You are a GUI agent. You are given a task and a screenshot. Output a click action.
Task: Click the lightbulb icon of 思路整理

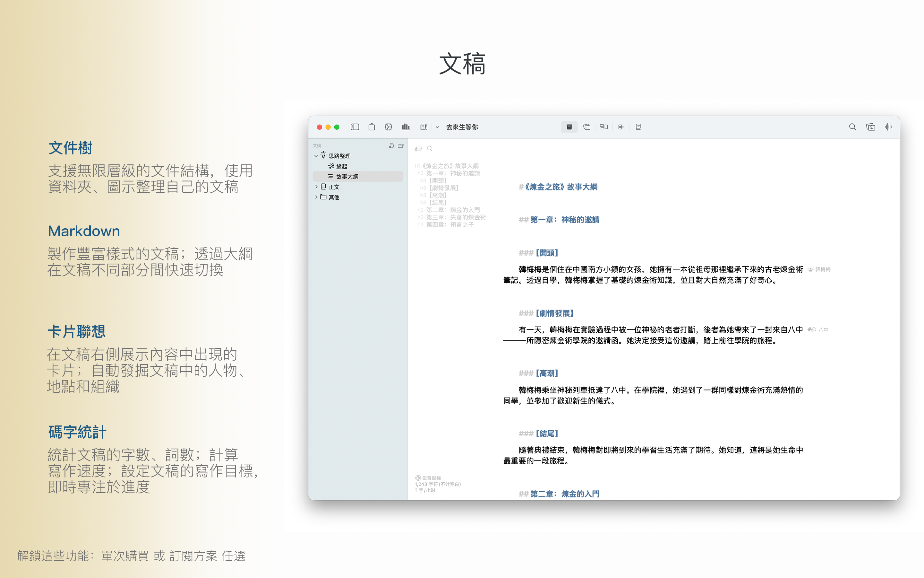click(x=323, y=155)
